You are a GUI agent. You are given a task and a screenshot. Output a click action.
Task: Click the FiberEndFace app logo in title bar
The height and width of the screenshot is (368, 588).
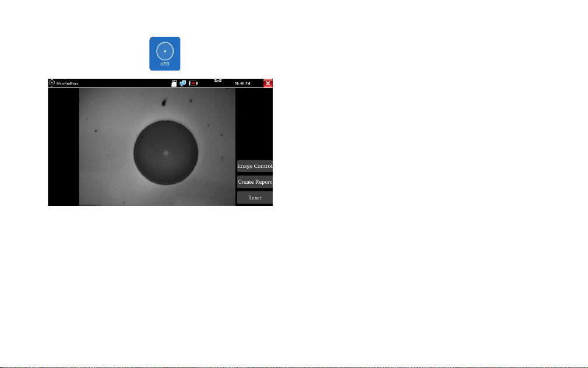(52, 83)
